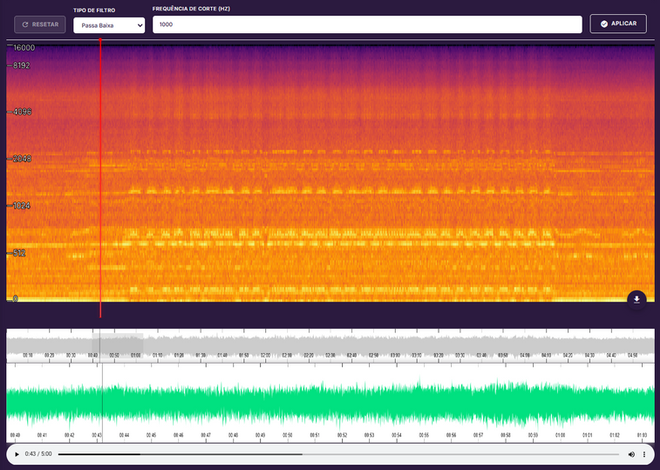Click the reset arrow icon beside Resetar
The height and width of the screenshot is (470, 660).
point(25,24)
